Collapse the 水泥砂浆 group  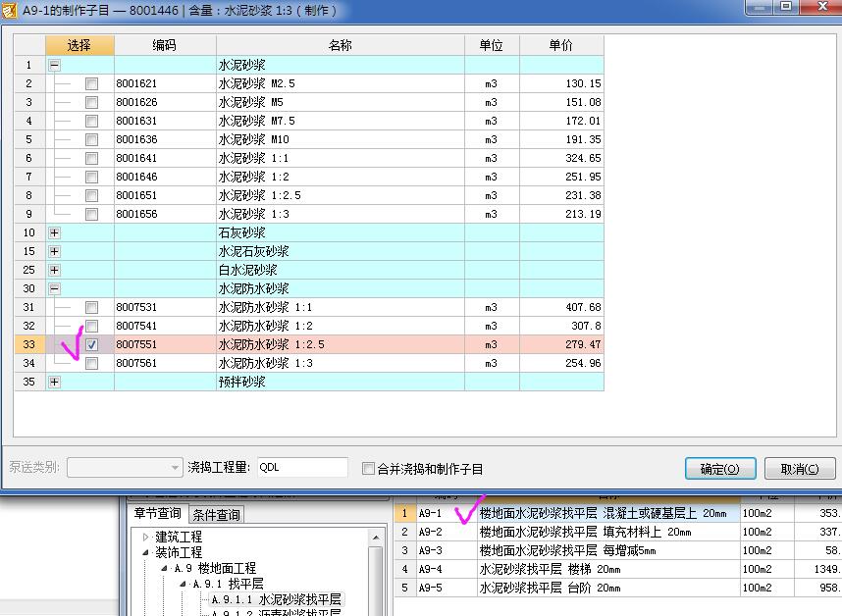[x=54, y=65]
